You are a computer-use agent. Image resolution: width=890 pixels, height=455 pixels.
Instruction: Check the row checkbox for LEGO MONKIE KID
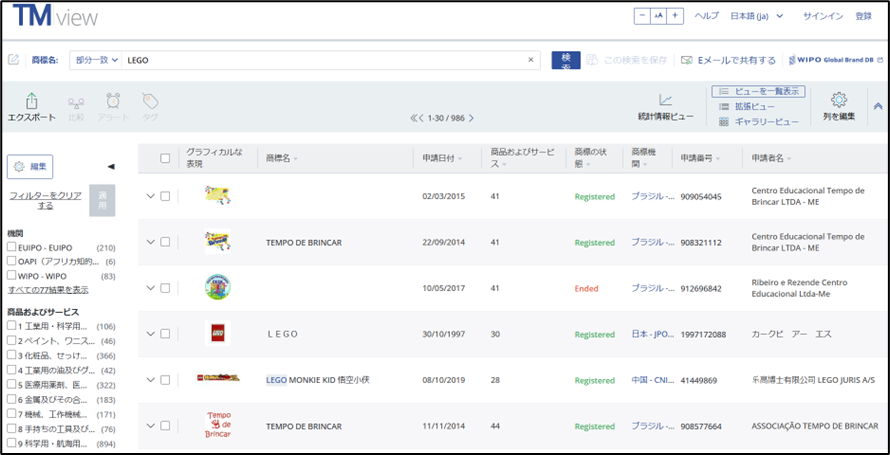[165, 380]
